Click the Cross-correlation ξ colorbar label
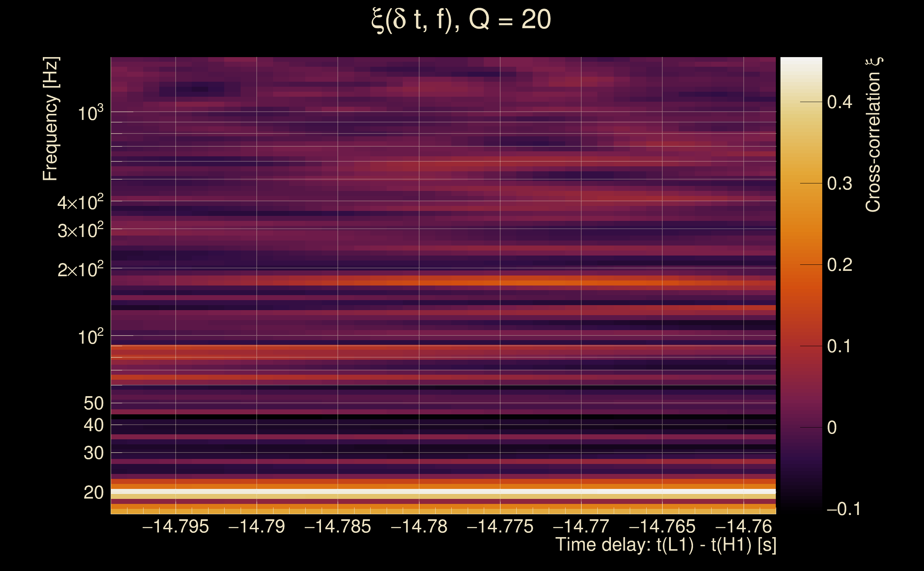This screenshot has width=924, height=571. tap(873, 135)
